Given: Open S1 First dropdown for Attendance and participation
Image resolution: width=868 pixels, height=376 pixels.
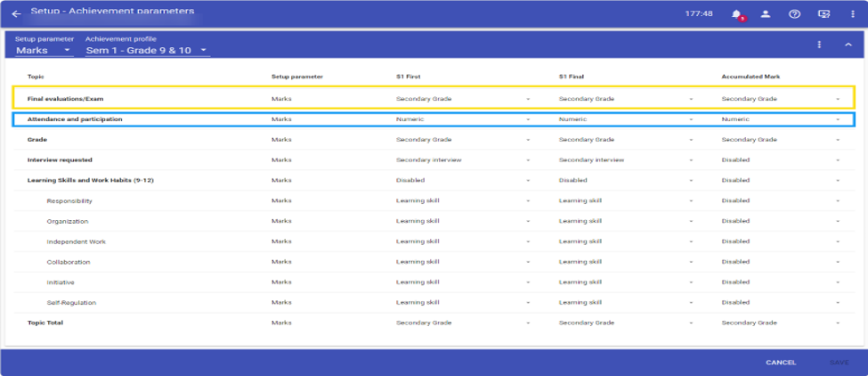Looking at the screenshot, I should coord(463,119).
